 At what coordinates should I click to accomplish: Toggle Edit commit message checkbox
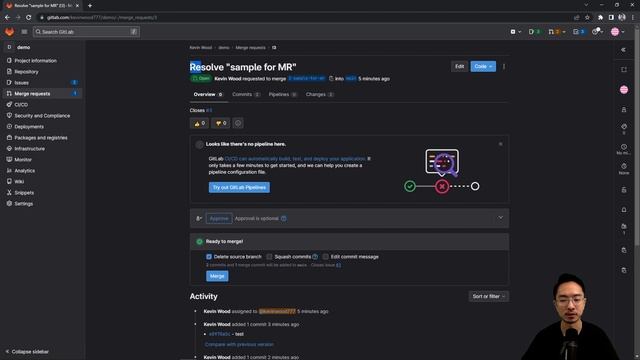(325, 257)
